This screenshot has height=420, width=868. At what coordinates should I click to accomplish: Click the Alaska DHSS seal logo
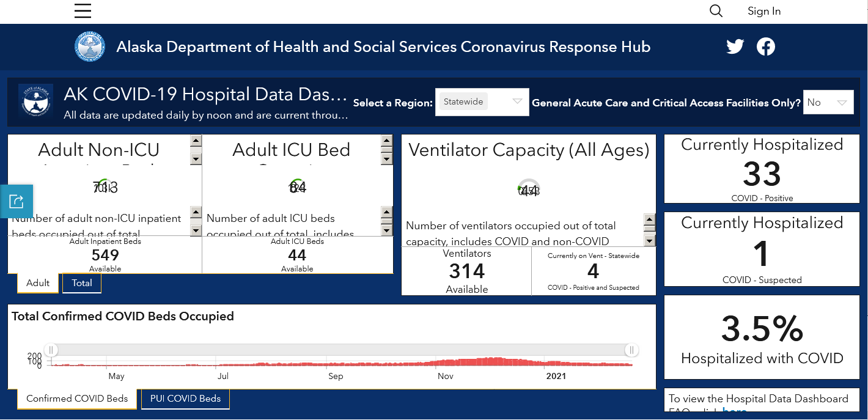pos(90,47)
